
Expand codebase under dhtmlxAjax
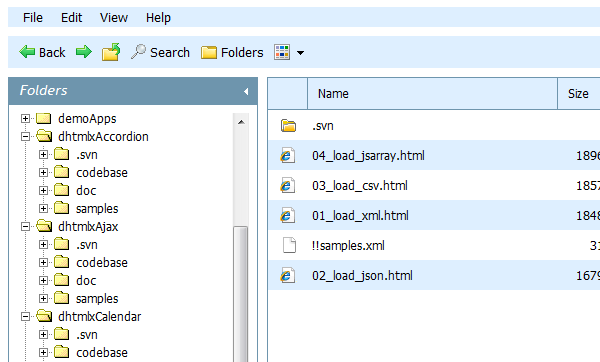tap(43, 263)
